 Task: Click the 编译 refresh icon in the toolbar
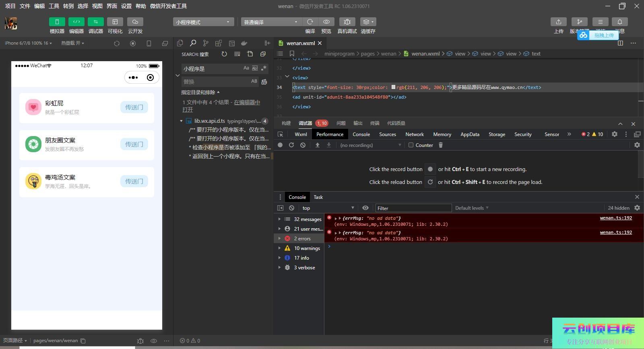click(310, 22)
